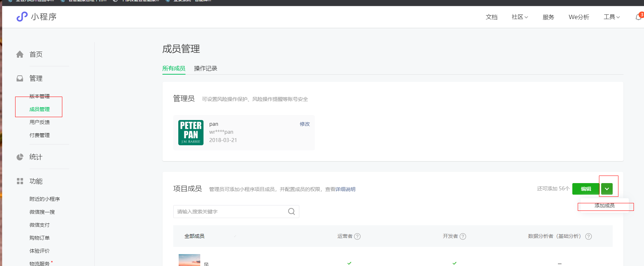Switch to the 操作记录 tab
Image resolution: width=644 pixels, height=266 pixels.
point(205,68)
